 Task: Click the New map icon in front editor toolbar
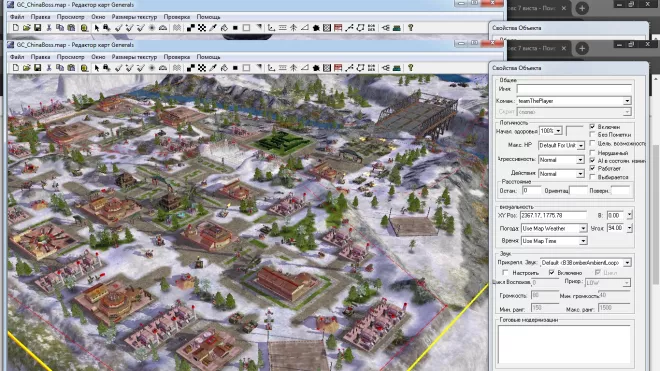pyautogui.click(x=16, y=68)
